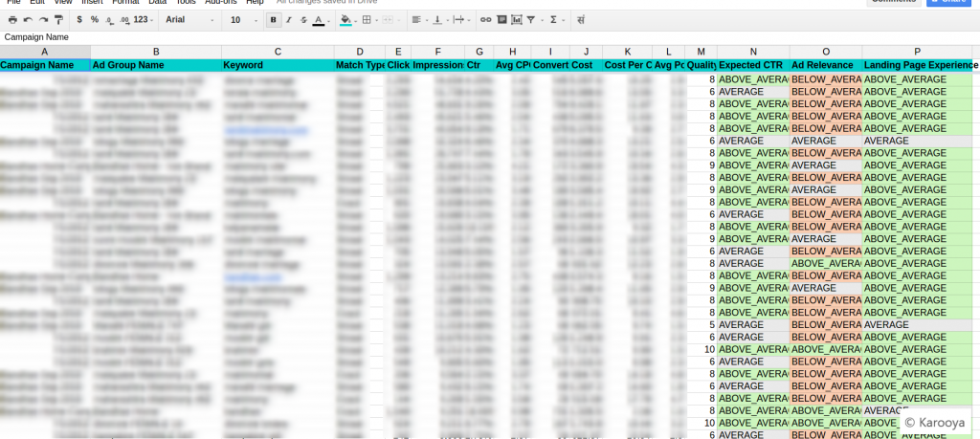This screenshot has height=439, width=980.
Task: Decrease decimal places icon
Action: [110, 20]
